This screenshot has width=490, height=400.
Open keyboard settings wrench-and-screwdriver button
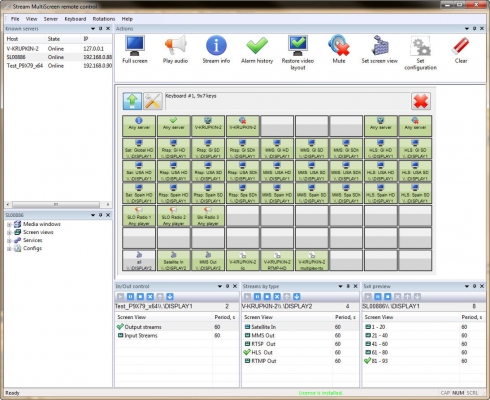pyautogui.click(x=153, y=101)
